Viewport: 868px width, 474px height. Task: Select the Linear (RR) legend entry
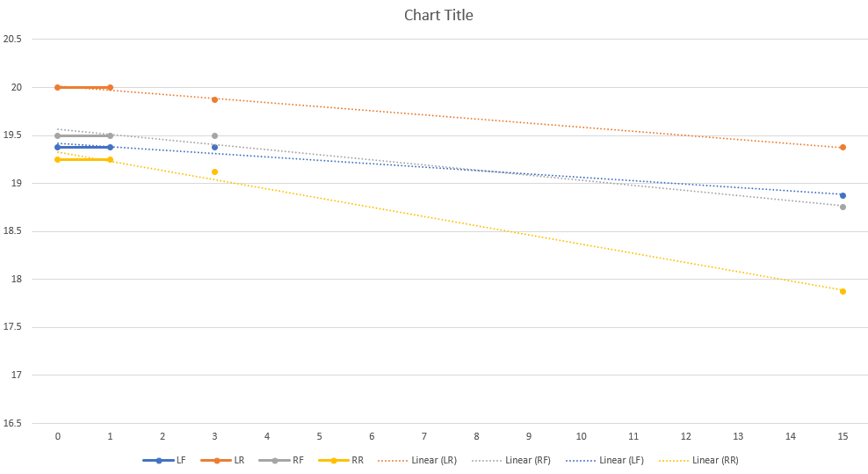pyautogui.click(x=698, y=460)
